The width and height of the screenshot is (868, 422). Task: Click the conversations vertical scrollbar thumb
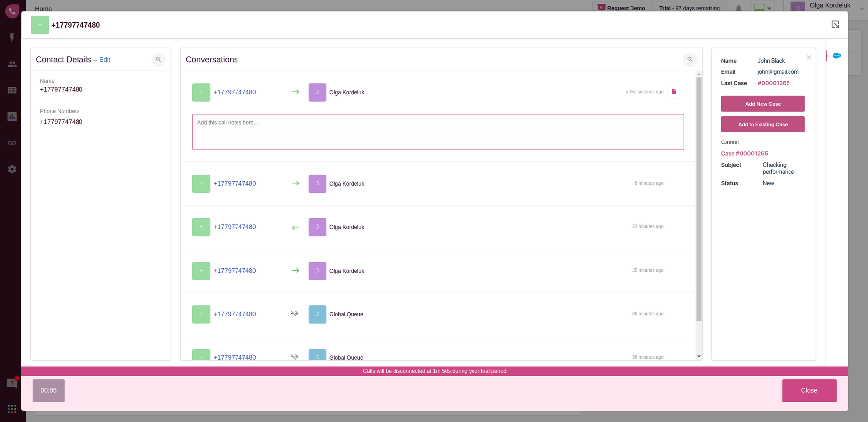pyautogui.click(x=699, y=200)
